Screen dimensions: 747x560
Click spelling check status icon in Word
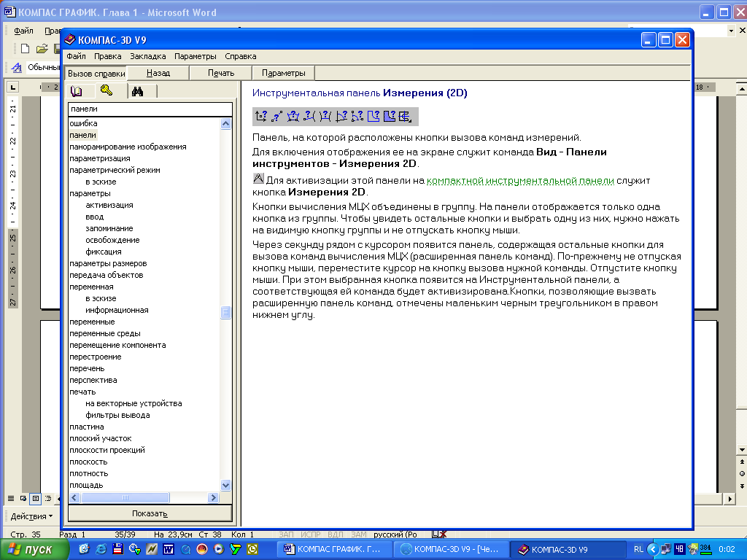click(x=438, y=534)
